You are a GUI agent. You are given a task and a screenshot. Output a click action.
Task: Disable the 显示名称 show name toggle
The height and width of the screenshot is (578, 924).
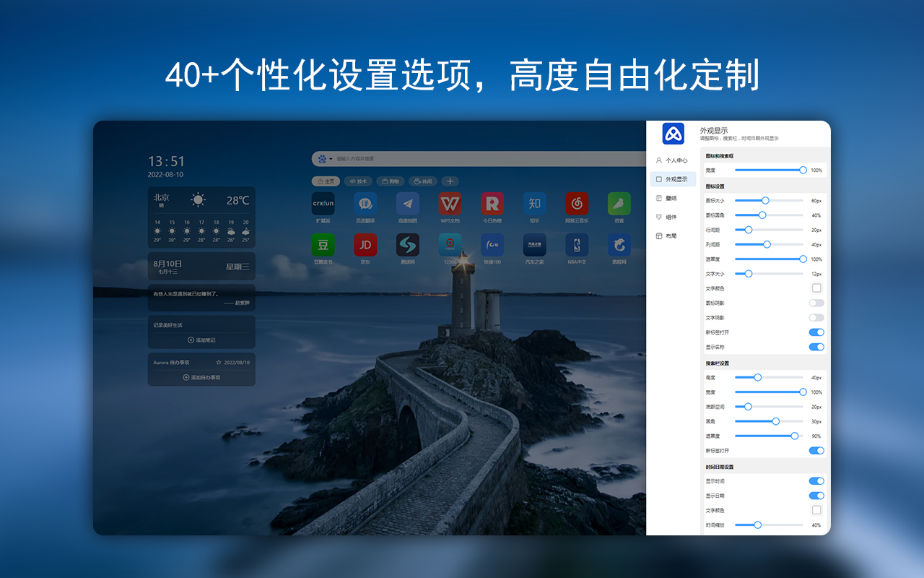point(816,347)
